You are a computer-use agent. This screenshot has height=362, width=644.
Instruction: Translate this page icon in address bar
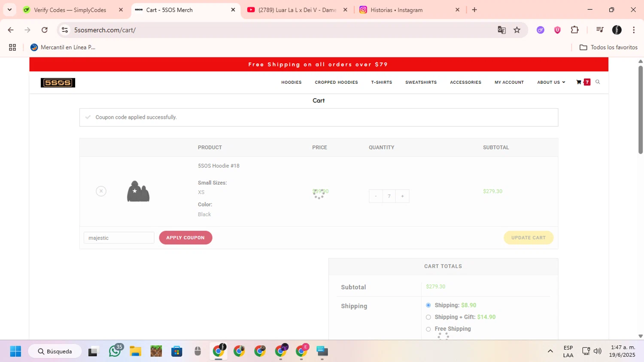click(x=501, y=30)
